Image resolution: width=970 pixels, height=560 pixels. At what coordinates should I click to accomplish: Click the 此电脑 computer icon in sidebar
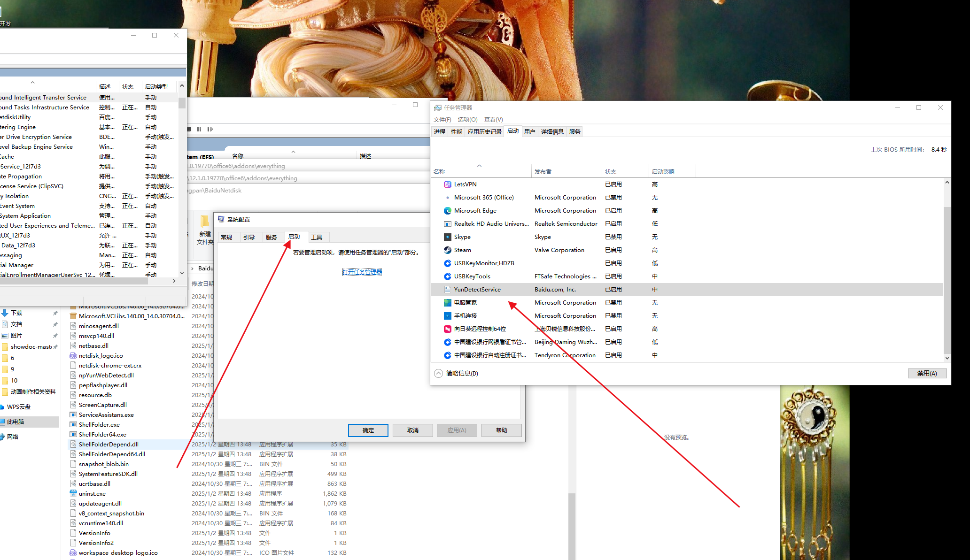click(2, 422)
